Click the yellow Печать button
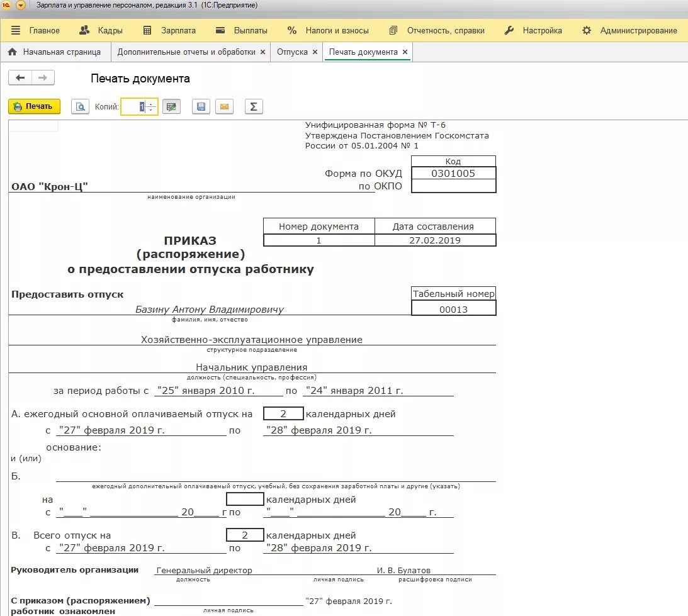This screenshot has width=688, height=616. click(x=34, y=106)
